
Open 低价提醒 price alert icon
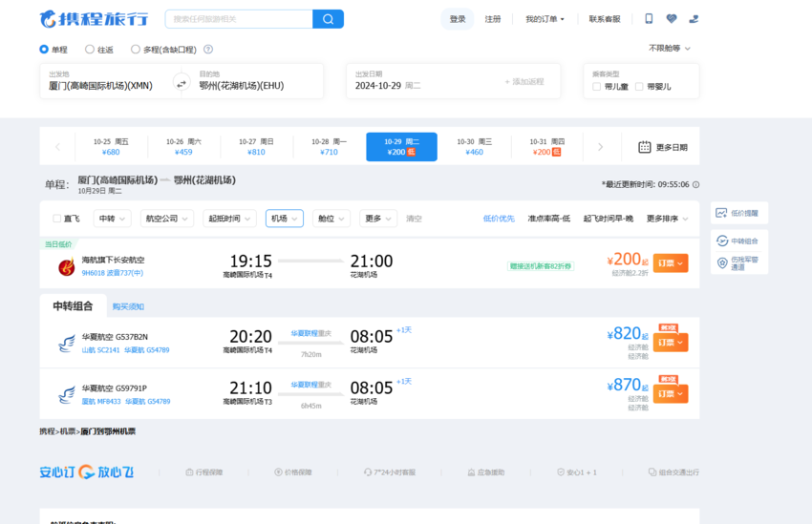point(721,213)
